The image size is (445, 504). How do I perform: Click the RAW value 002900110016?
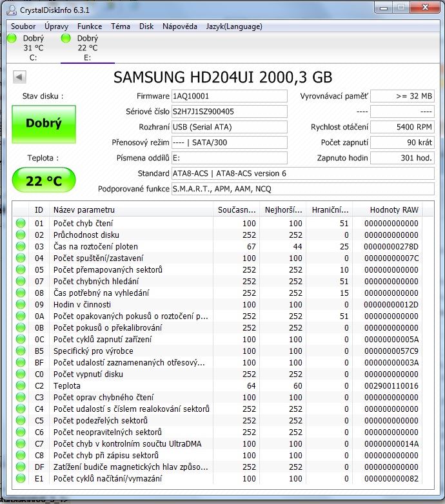coord(391,385)
